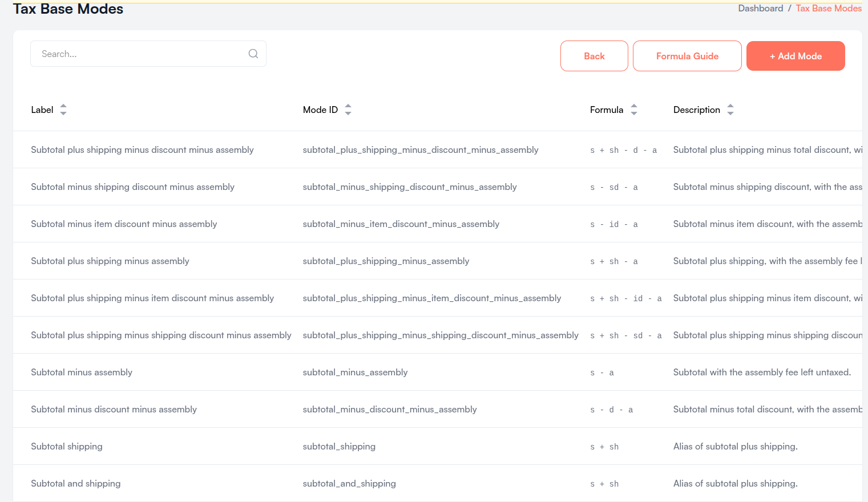
Task: Click mode ID subtotal_and_shipping
Action: click(x=349, y=483)
